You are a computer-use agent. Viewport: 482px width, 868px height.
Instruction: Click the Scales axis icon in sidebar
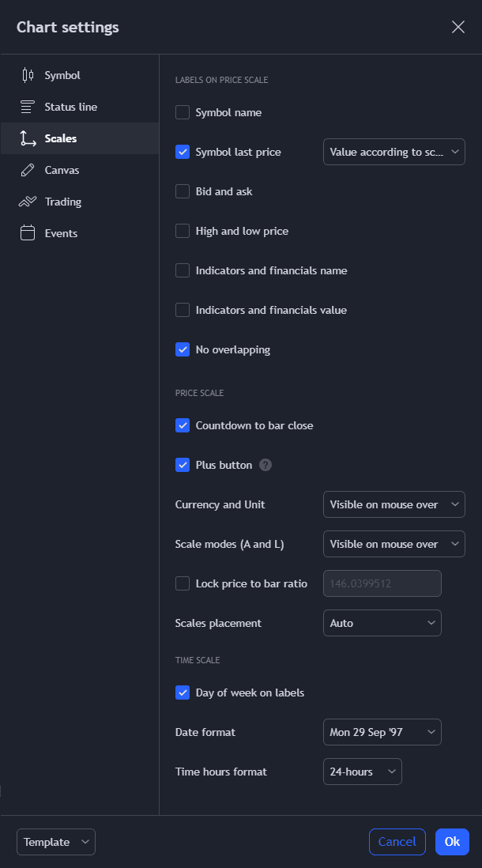click(x=28, y=138)
